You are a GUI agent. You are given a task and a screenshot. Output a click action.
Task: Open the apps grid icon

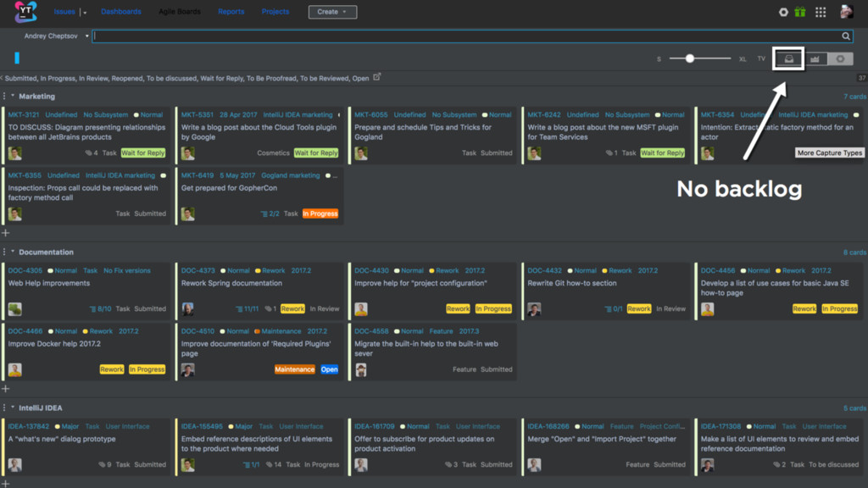coord(821,12)
